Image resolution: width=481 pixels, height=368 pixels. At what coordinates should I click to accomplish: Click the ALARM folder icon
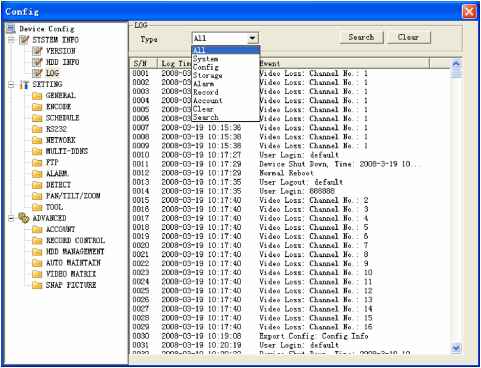pos(37,174)
